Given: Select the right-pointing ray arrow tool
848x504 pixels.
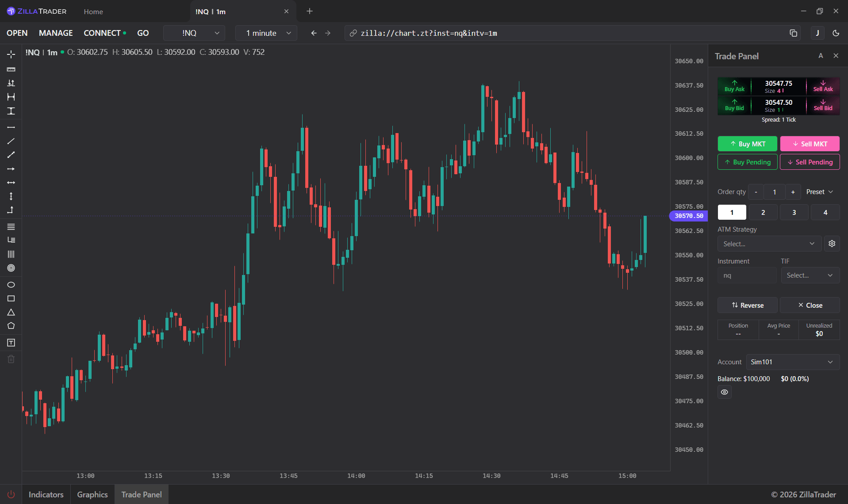Looking at the screenshot, I should pos(11,169).
